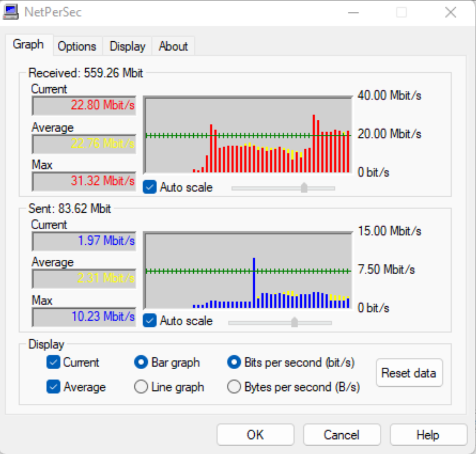Confirm with the OK button

tap(255, 435)
